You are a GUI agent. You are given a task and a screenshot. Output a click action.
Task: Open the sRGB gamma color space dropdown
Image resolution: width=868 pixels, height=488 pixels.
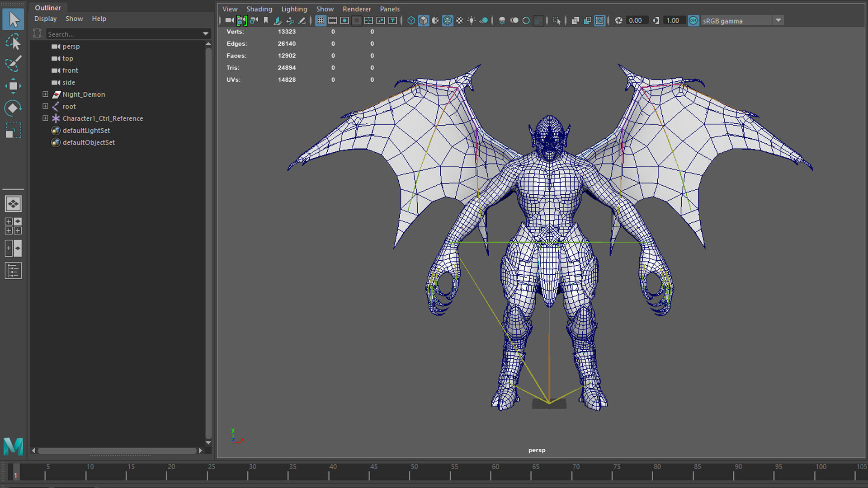tap(778, 20)
